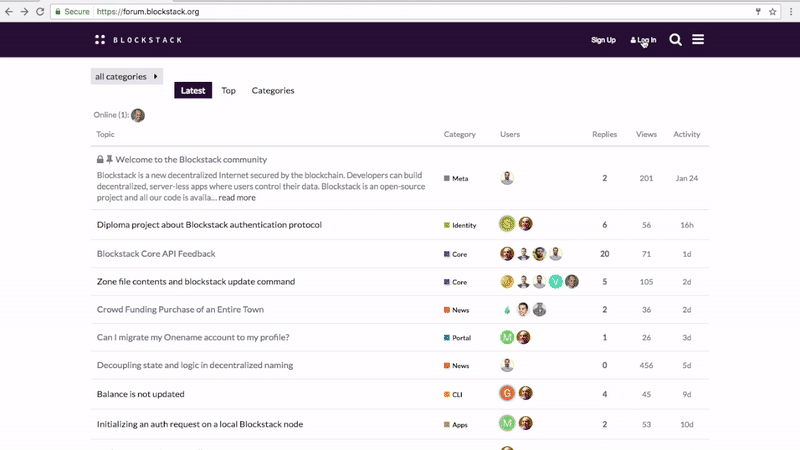Click green M avatar in Initializing auth row
Viewport: 800px width, 450px height.
[x=507, y=423]
